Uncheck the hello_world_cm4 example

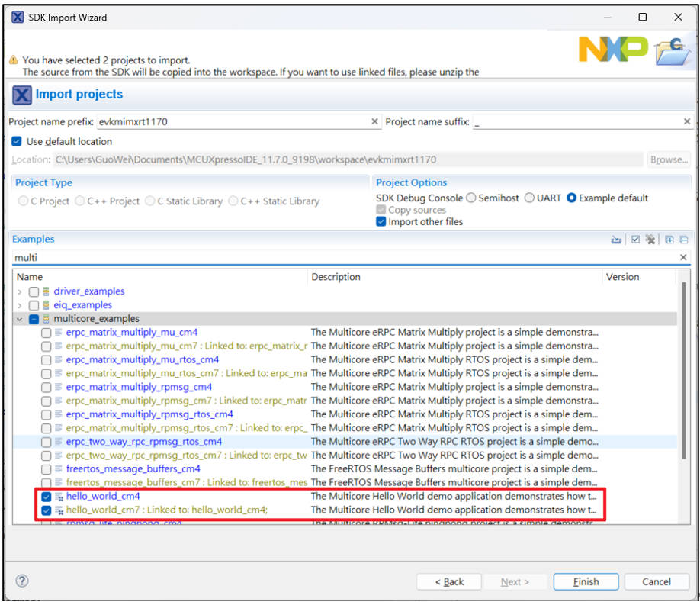coord(47,497)
